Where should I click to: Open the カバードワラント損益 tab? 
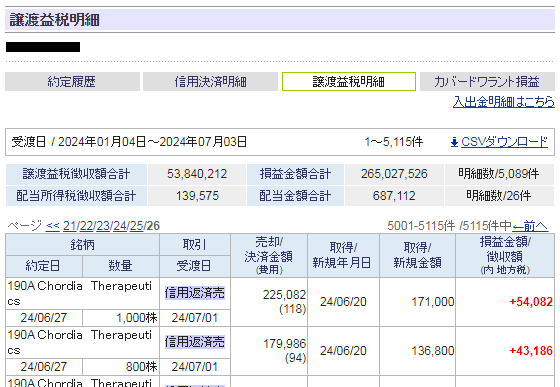(x=488, y=82)
